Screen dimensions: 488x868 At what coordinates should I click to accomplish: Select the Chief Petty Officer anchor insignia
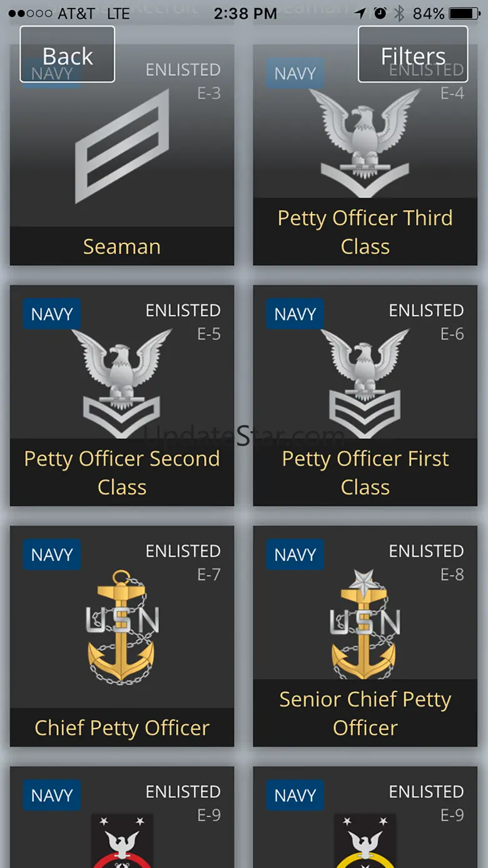(x=122, y=626)
